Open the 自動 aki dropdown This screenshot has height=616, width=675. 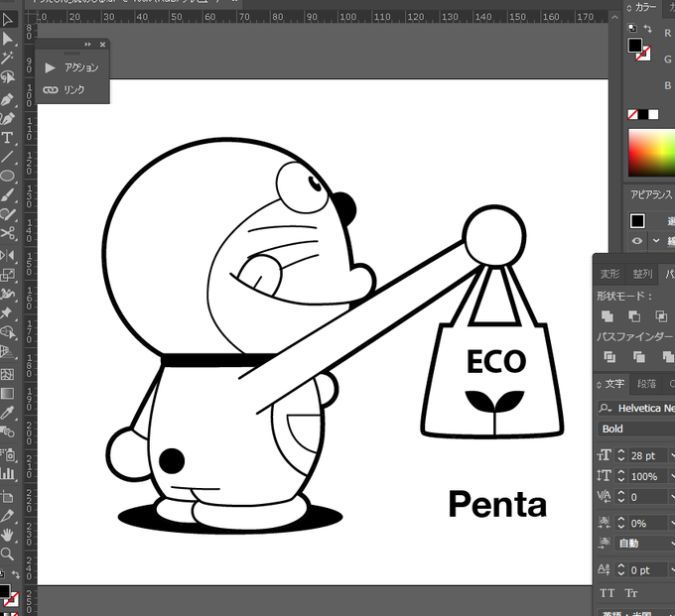pos(645,544)
